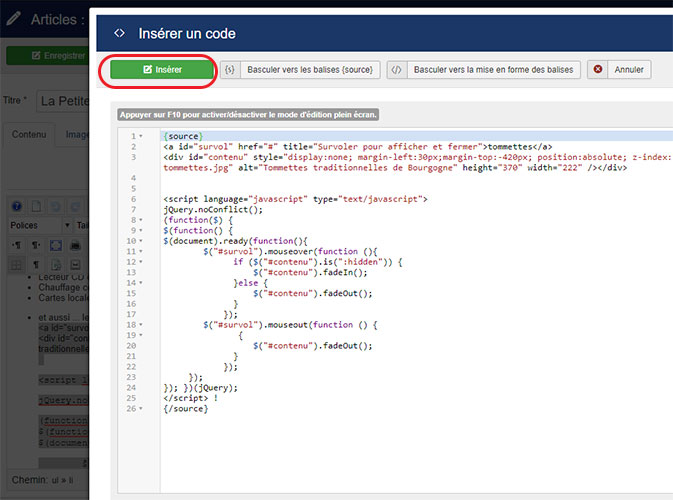This screenshot has height=500, width=673.
Task: Collapse the fold arrow at line 14
Action: 141,283
